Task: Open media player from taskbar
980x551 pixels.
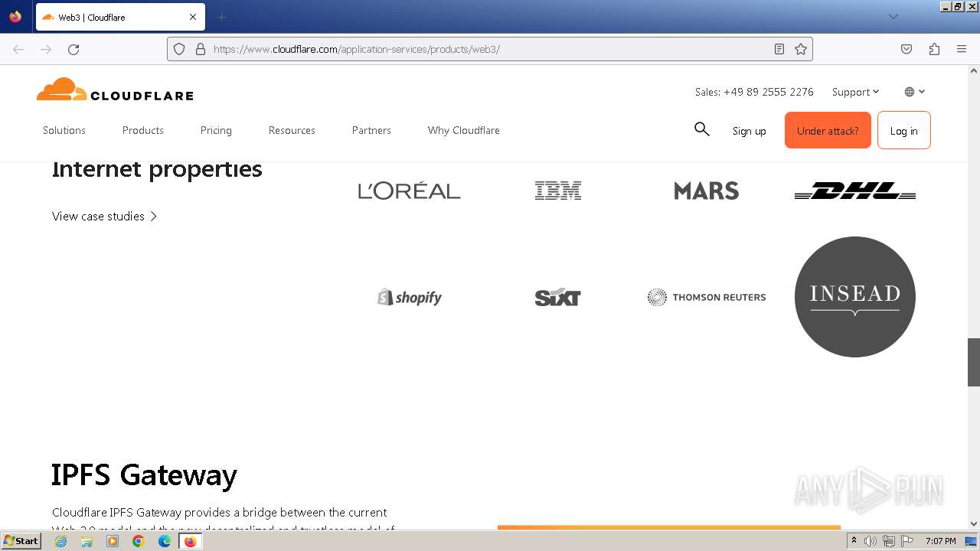Action: 113,541
